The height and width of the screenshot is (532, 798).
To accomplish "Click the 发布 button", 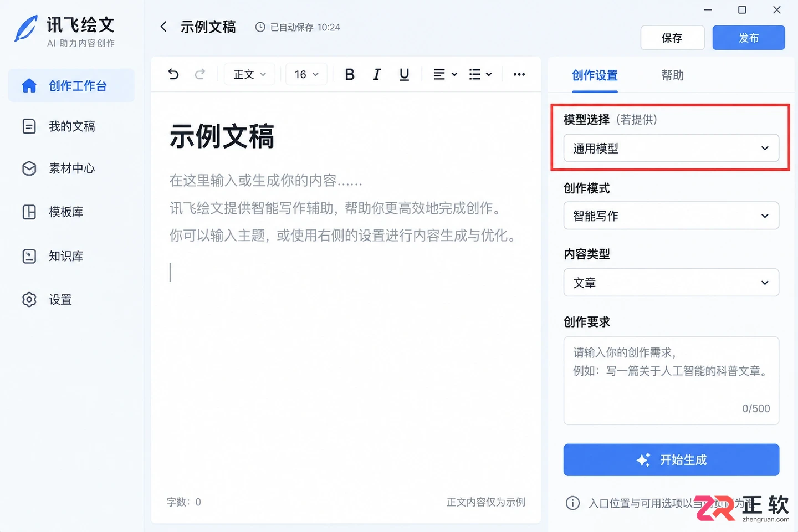I will click(x=749, y=38).
